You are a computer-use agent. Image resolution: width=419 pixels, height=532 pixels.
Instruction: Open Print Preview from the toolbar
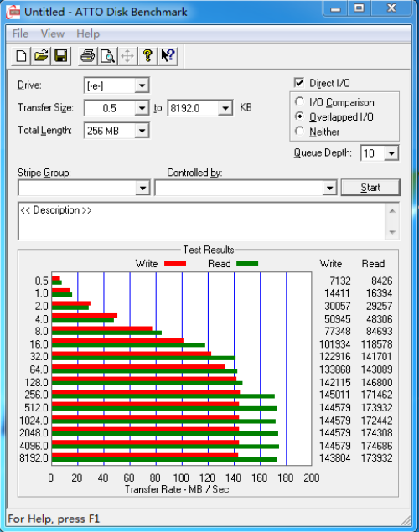click(x=107, y=56)
